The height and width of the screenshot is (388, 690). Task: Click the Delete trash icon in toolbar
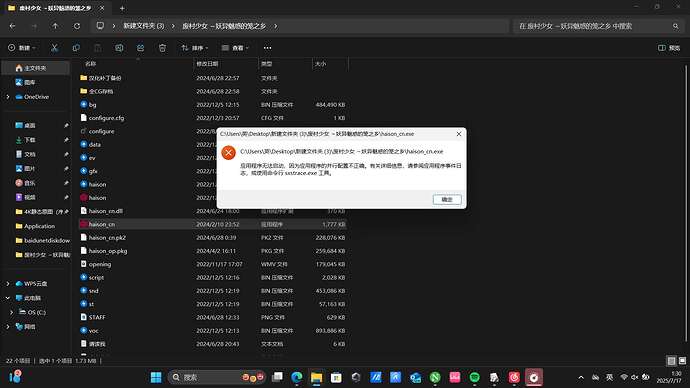tap(162, 48)
